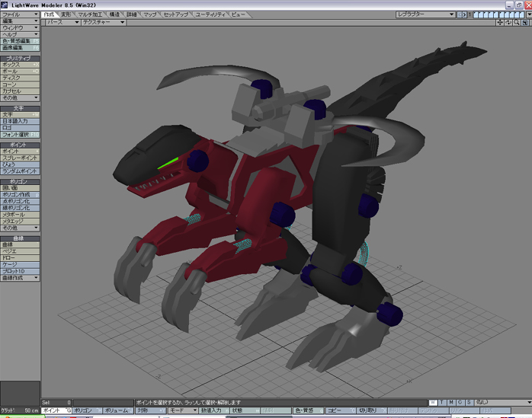The image size is (532, 418).
Task: Click the 色・質感編集 button
Action: point(20,41)
